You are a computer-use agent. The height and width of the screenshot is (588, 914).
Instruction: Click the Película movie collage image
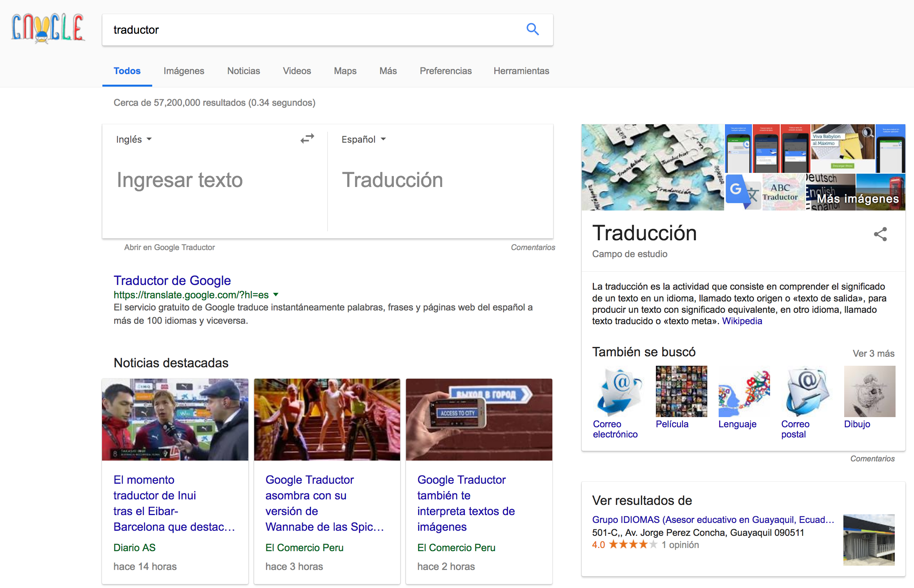coord(681,391)
